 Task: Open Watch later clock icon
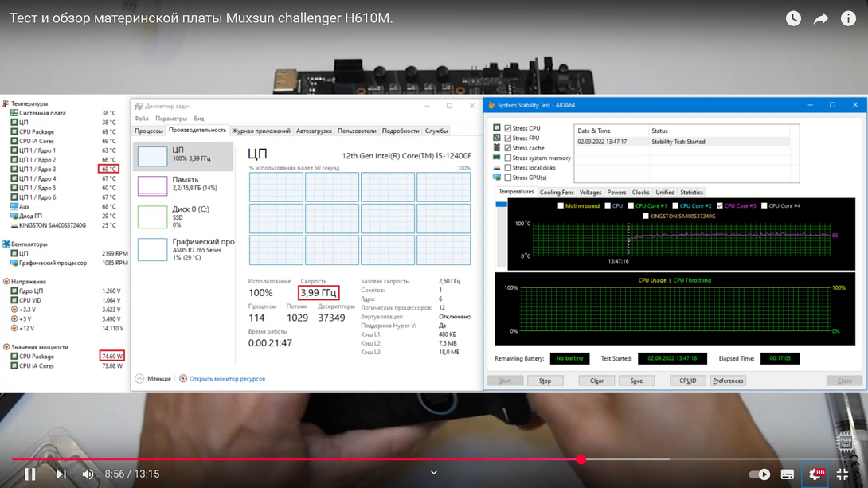pos(793,18)
